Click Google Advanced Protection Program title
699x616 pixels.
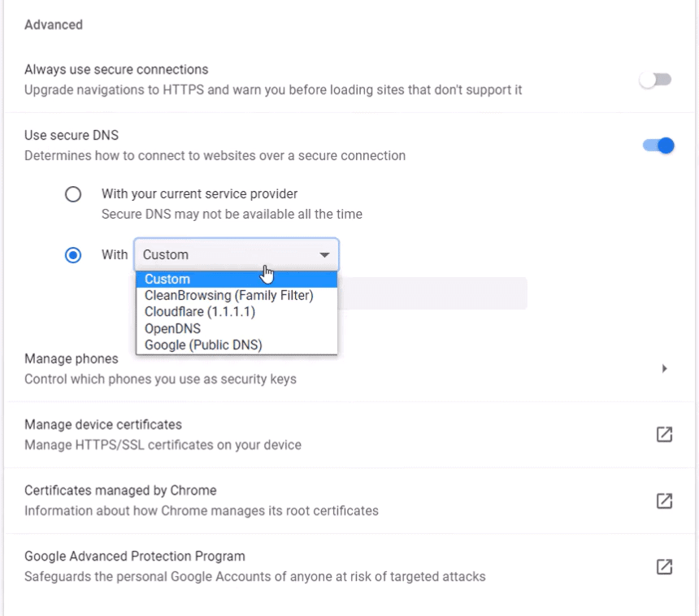pyautogui.click(x=135, y=557)
